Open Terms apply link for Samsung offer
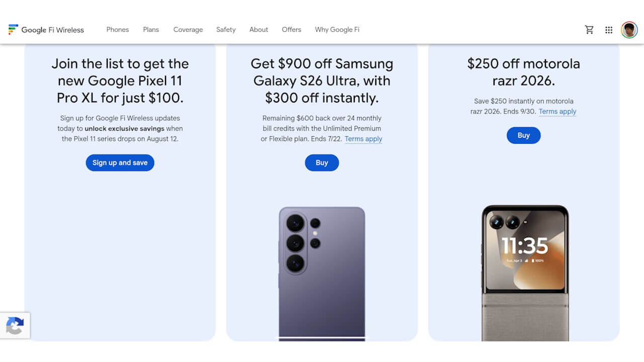The height and width of the screenshot is (362, 644). 363,139
